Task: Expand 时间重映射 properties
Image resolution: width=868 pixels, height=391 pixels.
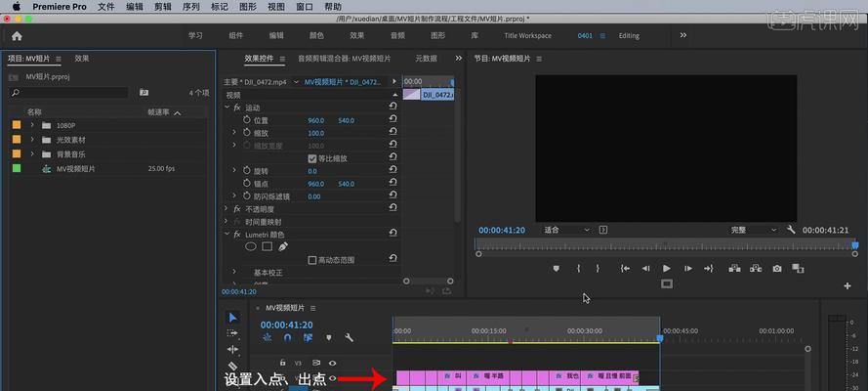Action: coord(227,222)
